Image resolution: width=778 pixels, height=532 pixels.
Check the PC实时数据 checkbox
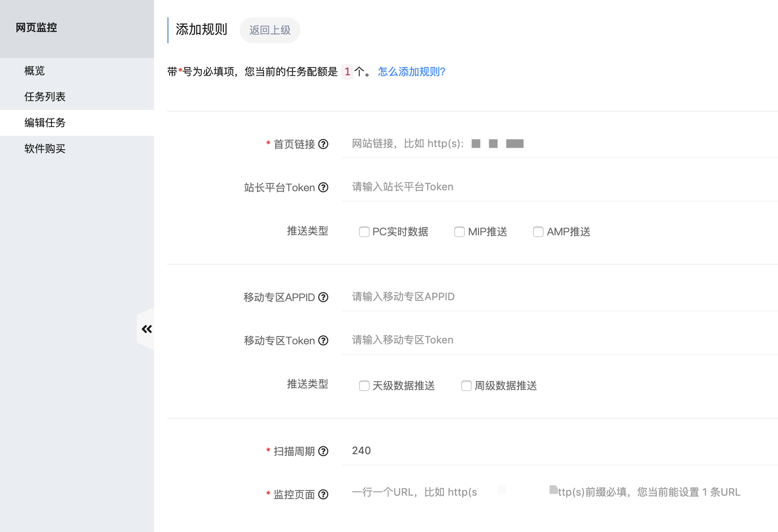(364, 232)
